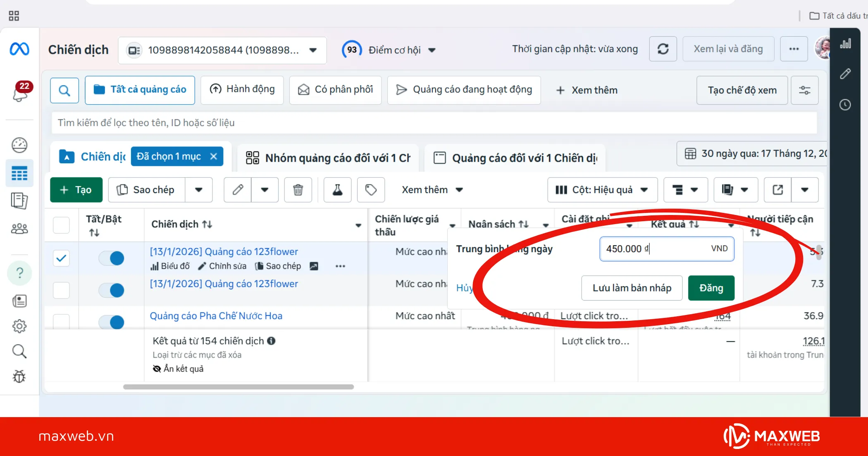Click Đăng to publish the budget change
This screenshot has height=456, width=868.
(711, 288)
